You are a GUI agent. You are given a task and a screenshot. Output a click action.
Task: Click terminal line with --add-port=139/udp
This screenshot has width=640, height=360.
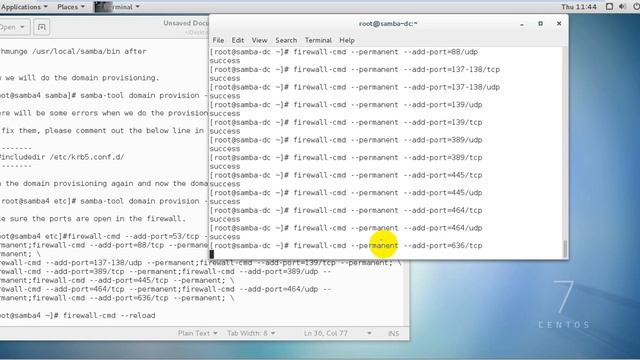pos(346,104)
